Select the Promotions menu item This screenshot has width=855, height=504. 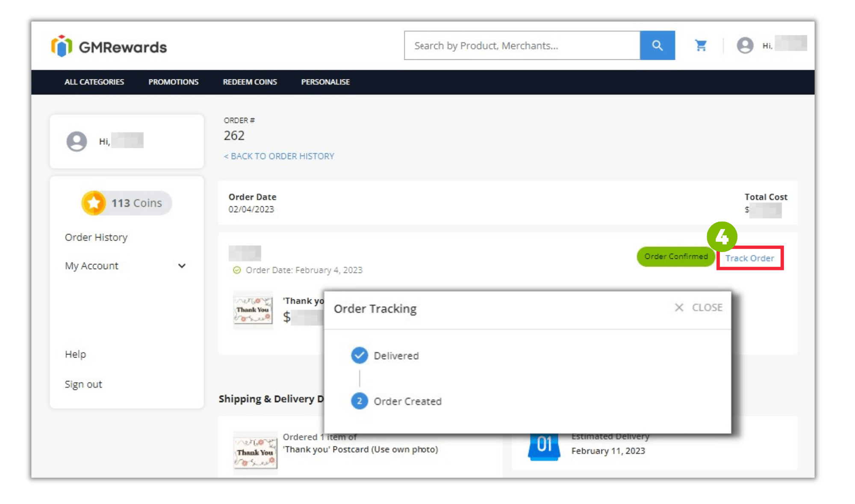[x=173, y=82]
